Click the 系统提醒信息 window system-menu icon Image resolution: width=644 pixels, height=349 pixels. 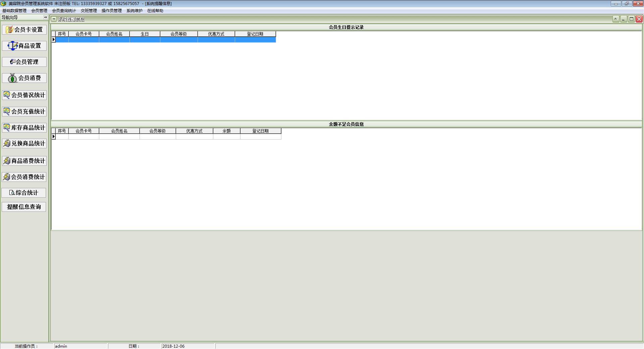click(x=54, y=19)
